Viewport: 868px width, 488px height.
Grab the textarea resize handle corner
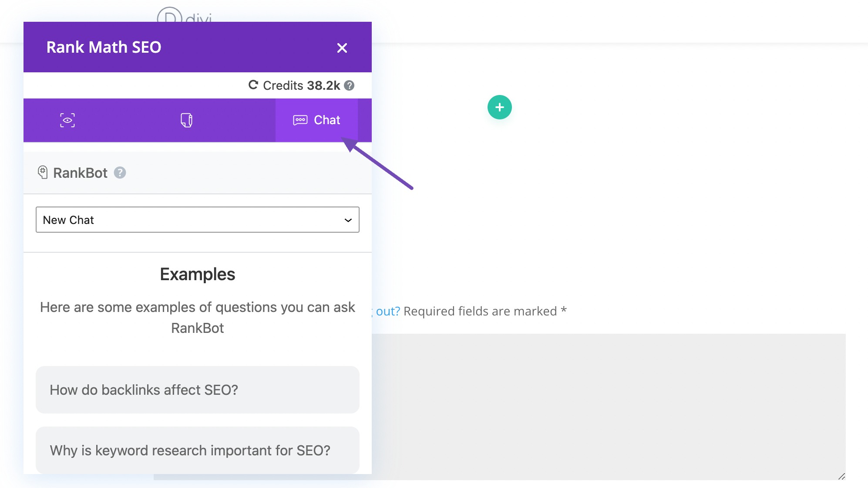[x=841, y=476]
